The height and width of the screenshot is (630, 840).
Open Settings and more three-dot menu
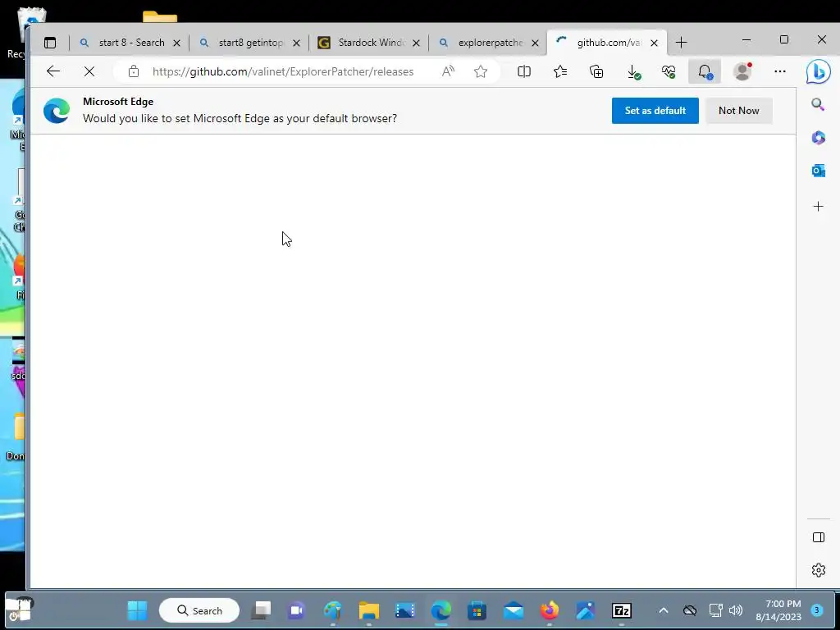[780, 71]
